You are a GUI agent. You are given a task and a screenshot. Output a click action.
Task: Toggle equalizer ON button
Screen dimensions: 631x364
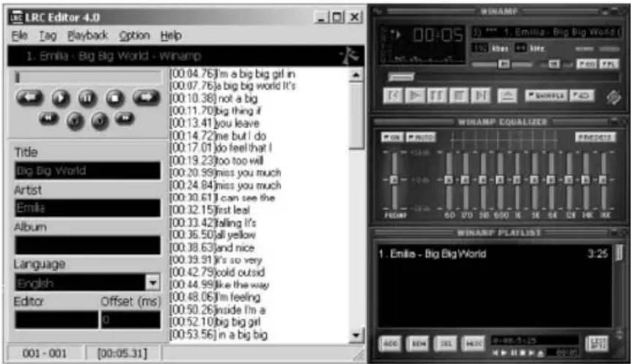(392, 137)
